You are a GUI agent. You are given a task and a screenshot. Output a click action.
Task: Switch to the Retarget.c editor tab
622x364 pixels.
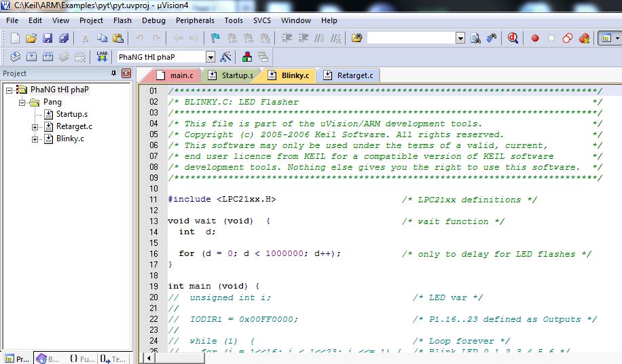[x=350, y=75]
